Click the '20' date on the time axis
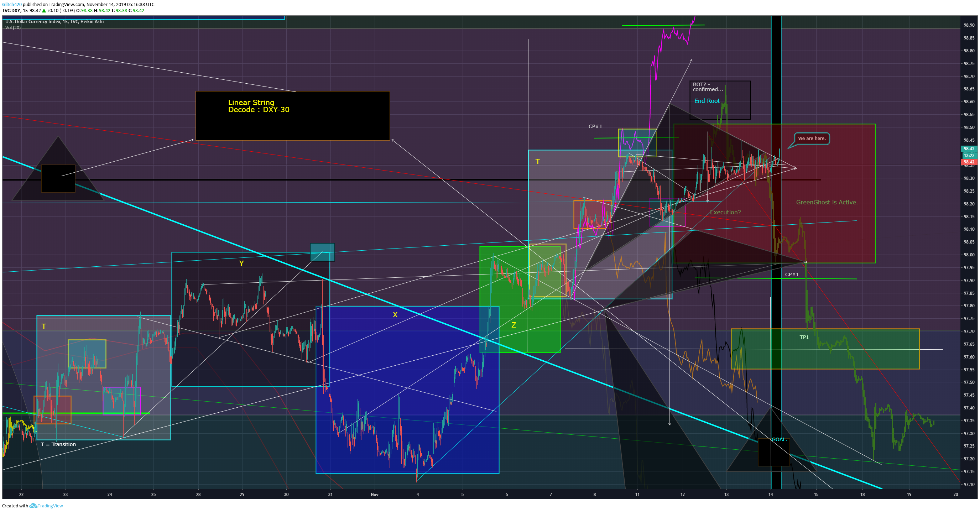 (x=955, y=495)
